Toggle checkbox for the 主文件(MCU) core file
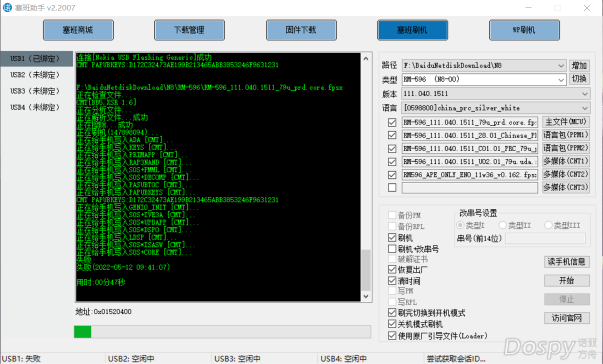 coord(392,122)
